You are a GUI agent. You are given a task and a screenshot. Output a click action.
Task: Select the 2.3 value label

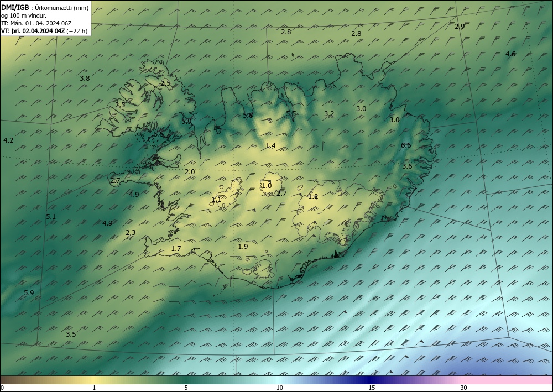131,232
